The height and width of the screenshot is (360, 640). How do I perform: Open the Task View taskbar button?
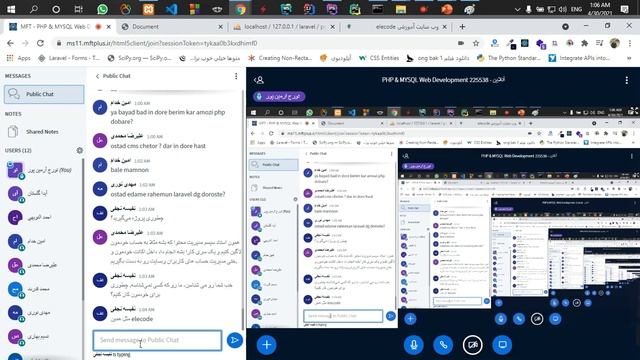(x=79, y=9)
